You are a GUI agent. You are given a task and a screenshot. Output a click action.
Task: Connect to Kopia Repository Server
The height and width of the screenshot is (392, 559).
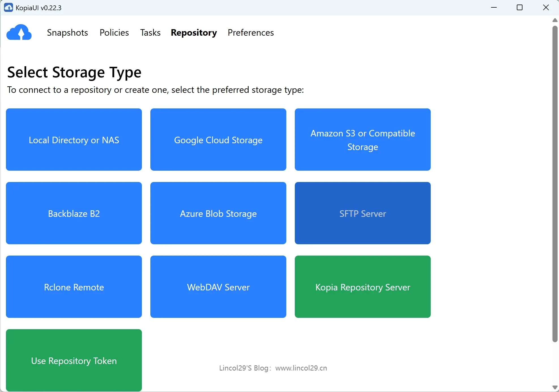coord(362,287)
